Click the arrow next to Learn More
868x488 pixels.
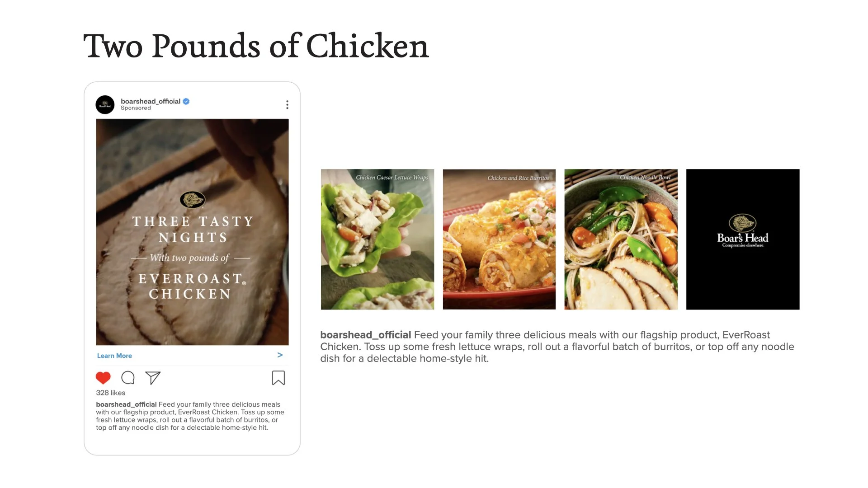[x=280, y=355]
